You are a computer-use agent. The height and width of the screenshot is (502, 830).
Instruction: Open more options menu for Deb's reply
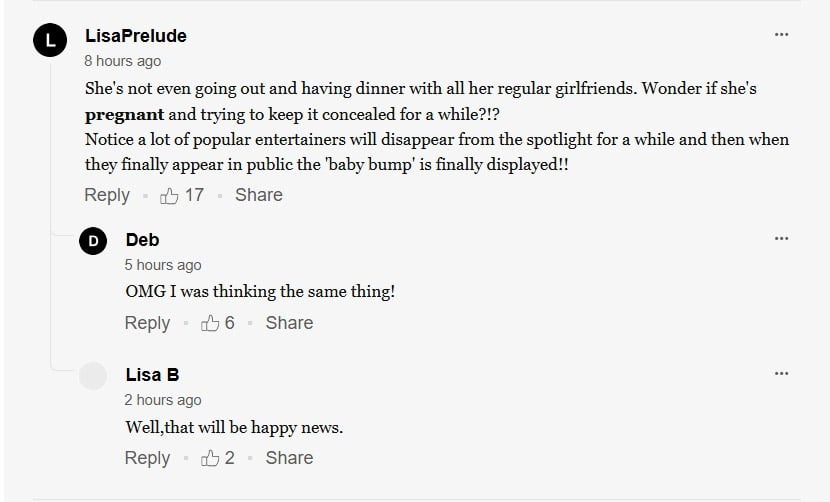782,238
